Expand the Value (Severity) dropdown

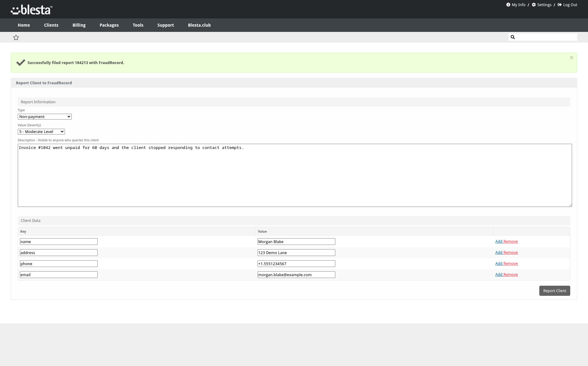click(x=41, y=132)
